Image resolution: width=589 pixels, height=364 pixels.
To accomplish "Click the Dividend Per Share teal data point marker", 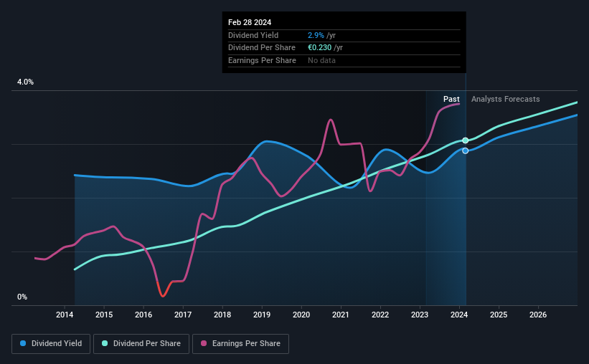I will pyautogui.click(x=466, y=140).
